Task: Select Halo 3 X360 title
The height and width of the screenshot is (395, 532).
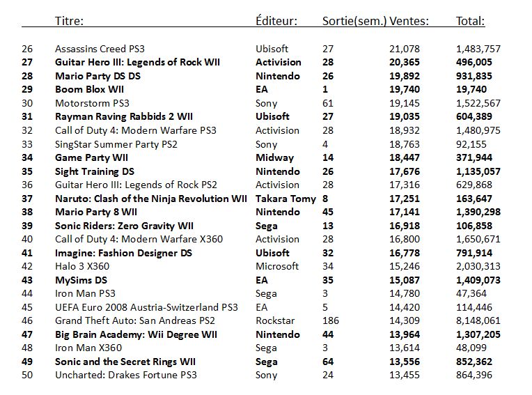Action: 82,266
